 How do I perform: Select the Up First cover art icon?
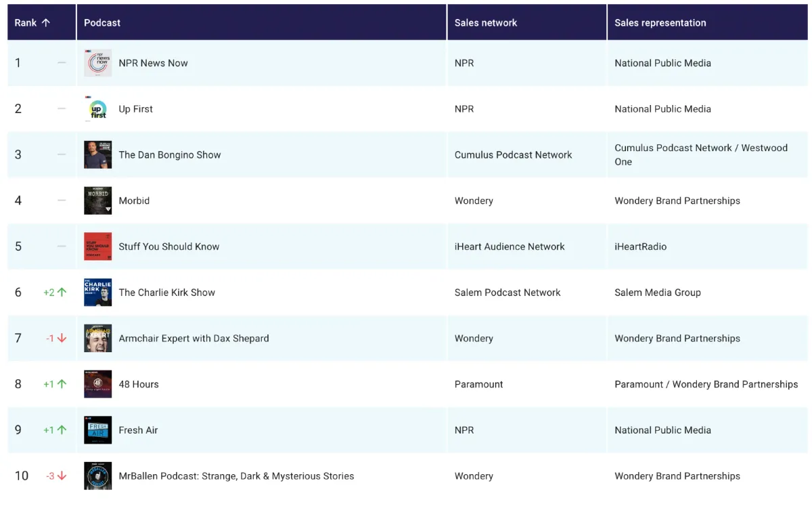(x=97, y=108)
